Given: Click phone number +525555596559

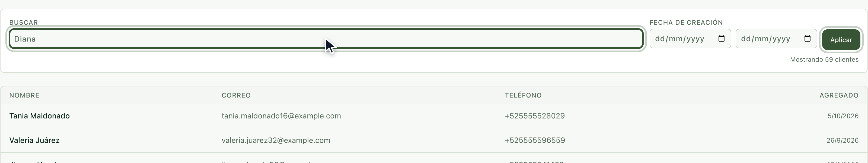Looking at the screenshot, I should [x=535, y=140].
